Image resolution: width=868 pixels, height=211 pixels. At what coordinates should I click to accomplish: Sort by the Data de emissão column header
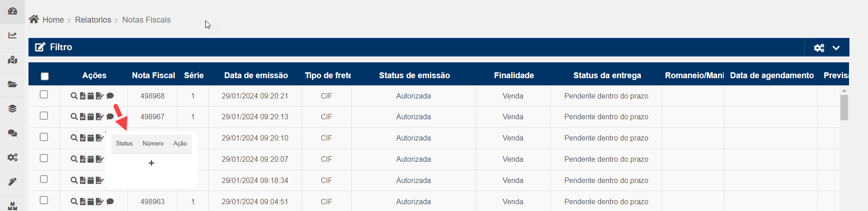click(256, 75)
